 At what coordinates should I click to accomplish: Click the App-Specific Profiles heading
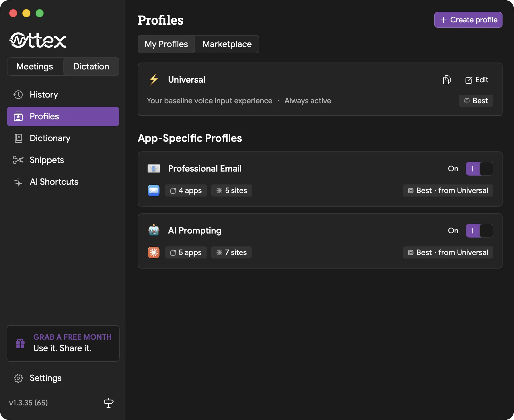click(190, 138)
